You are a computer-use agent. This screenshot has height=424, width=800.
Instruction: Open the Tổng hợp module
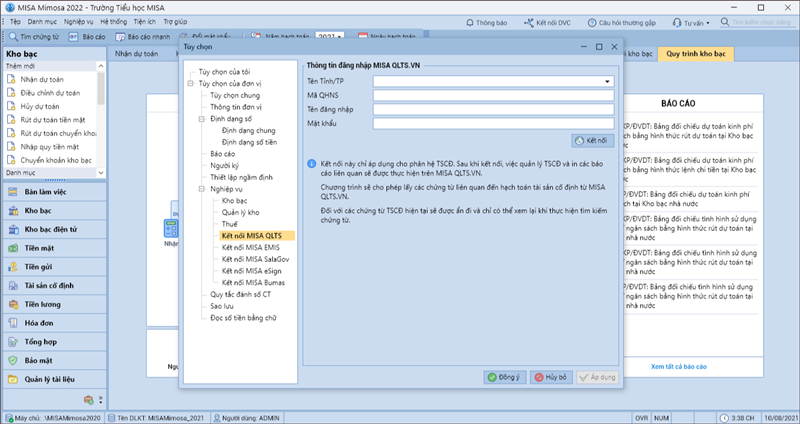pyautogui.click(x=55, y=342)
